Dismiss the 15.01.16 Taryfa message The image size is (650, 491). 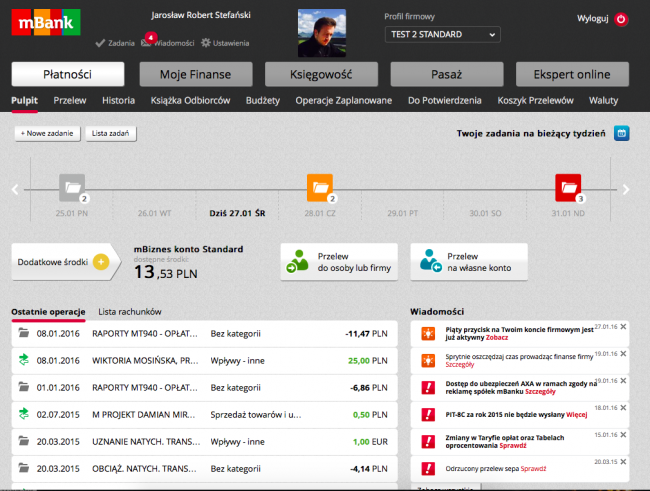click(623, 435)
